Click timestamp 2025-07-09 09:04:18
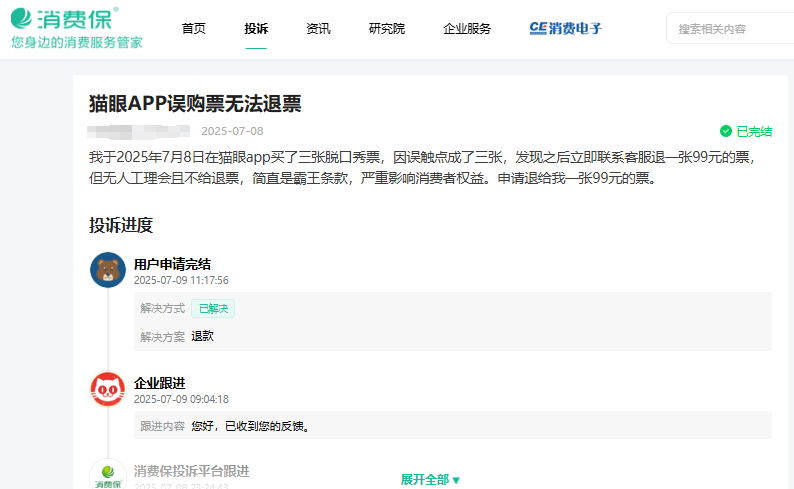Viewport: 794px width, 489px height. [181, 399]
